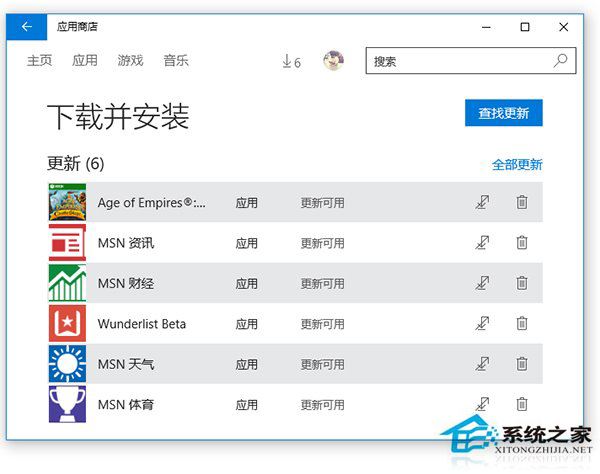This screenshot has height=474, width=600.
Task: Delete MSN 天气 update entry
Action: click(522, 364)
